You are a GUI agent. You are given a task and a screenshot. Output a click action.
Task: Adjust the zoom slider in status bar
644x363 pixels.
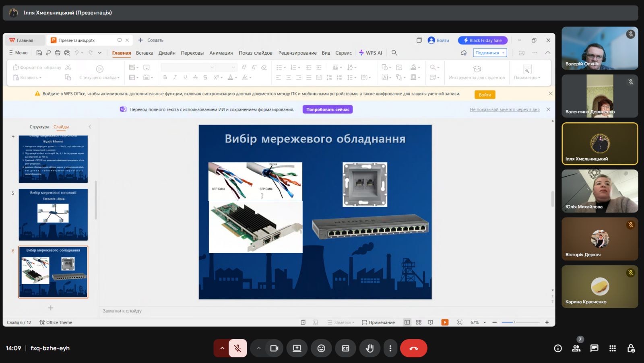click(x=514, y=322)
